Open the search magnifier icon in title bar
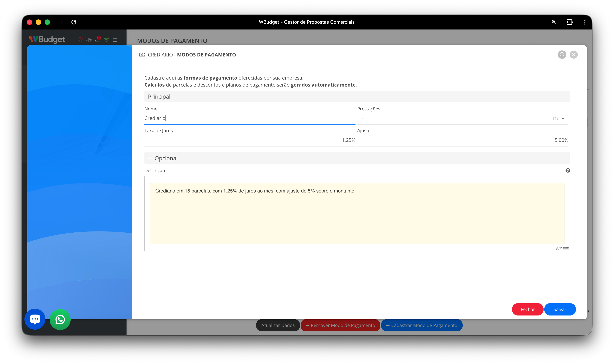Screen dimensions: 614x364 (x=553, y=22)
